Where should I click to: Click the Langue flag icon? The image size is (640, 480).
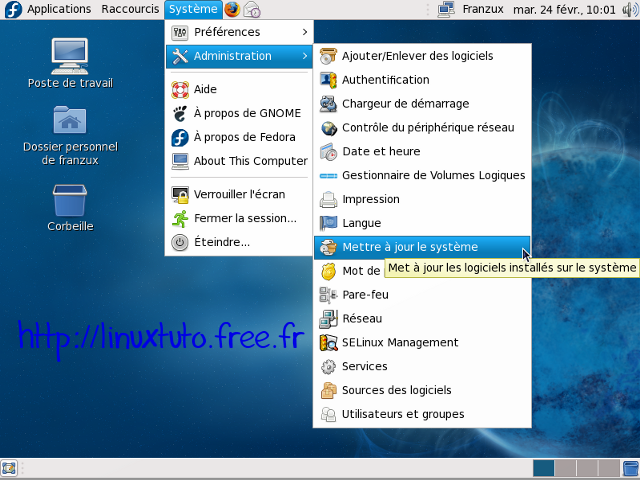(328, 223)
